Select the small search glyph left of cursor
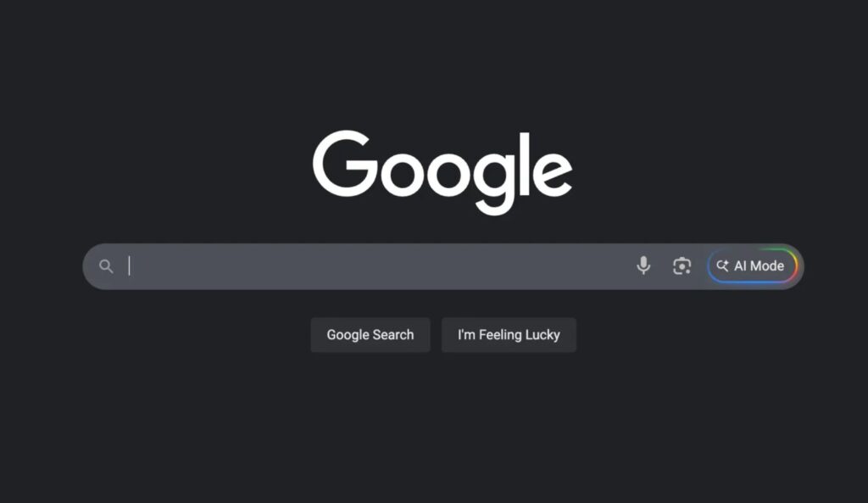The width and height of the screenshot is (868, 503). (106, 266)
